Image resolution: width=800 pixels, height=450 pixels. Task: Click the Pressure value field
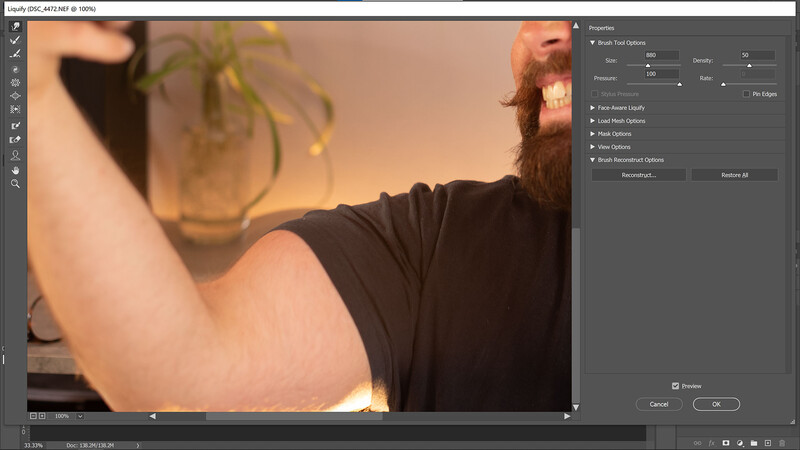tap(661, 74)
